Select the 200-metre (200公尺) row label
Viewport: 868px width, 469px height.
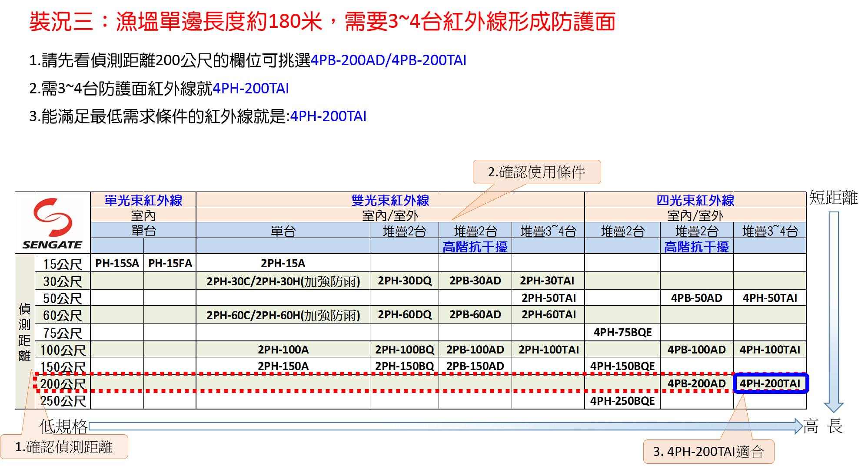[x=63, y=384]
